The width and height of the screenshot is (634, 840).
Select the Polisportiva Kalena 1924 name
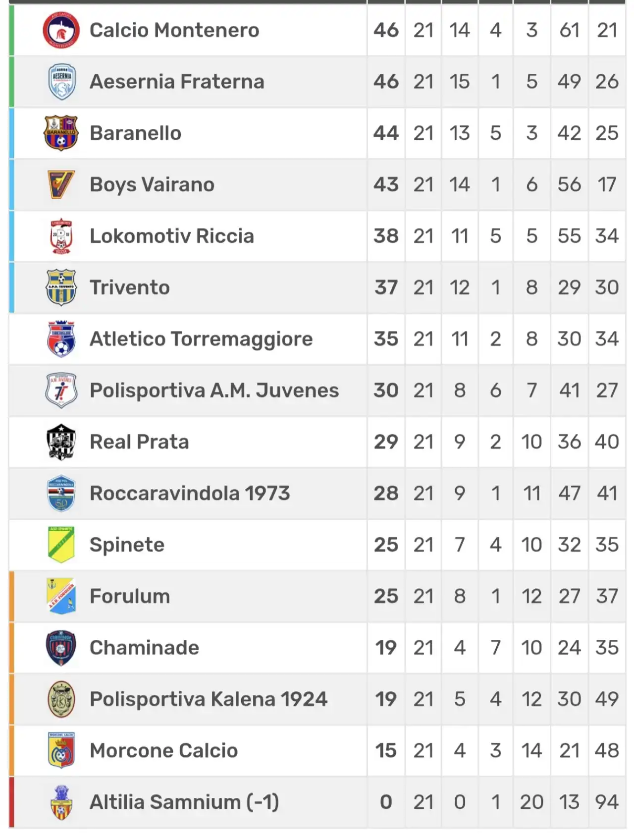[209, 699]
